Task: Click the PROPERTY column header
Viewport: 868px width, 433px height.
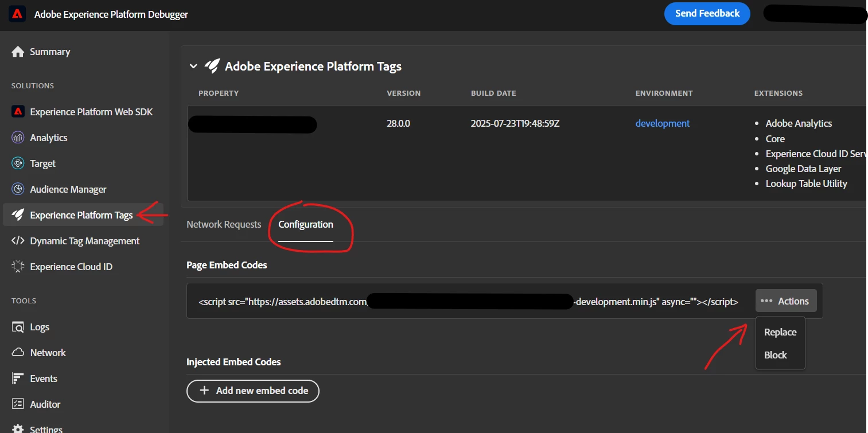Action: click(219, 93)
